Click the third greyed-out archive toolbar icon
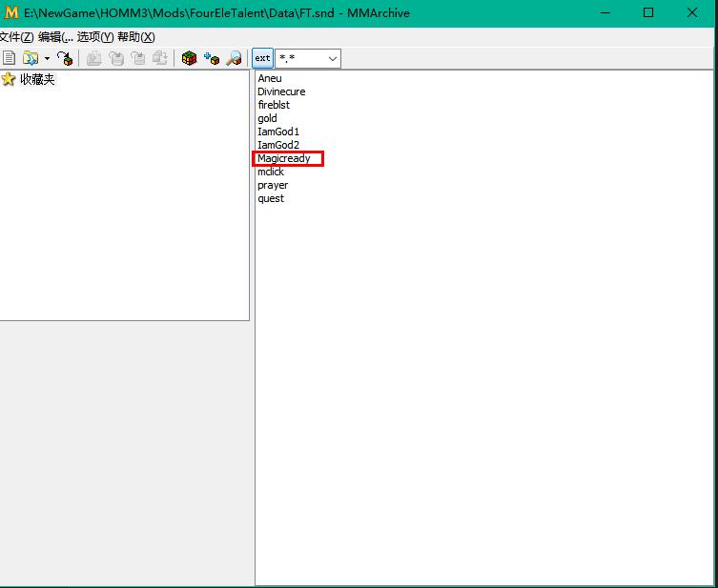 [x=138, y=58]
